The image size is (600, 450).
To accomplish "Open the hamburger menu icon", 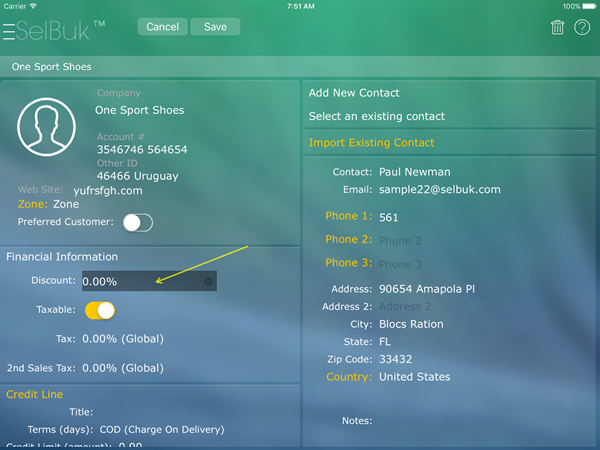I will pyautogui.click(x=9, y=31).
